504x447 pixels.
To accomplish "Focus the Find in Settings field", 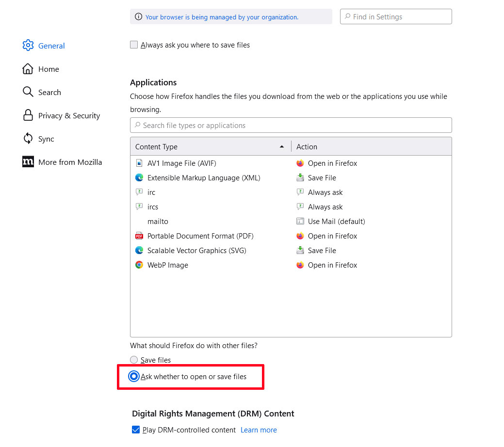I will (396, 16).
